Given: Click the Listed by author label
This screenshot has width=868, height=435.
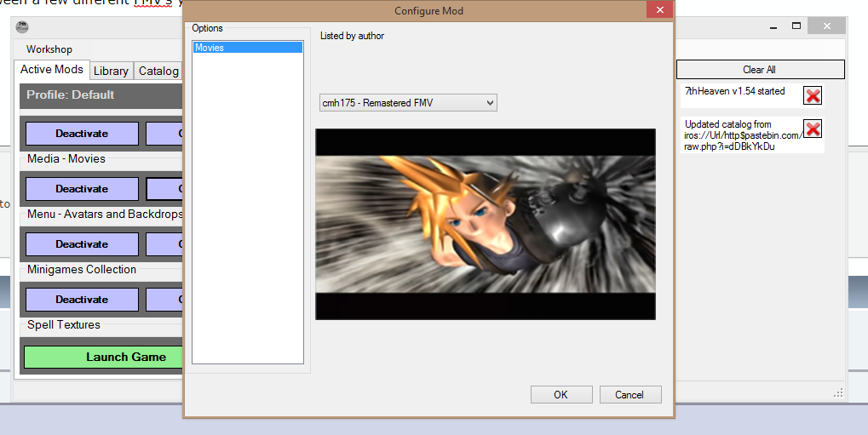Looking at the screenshot, I should click(x=352, y=36).
